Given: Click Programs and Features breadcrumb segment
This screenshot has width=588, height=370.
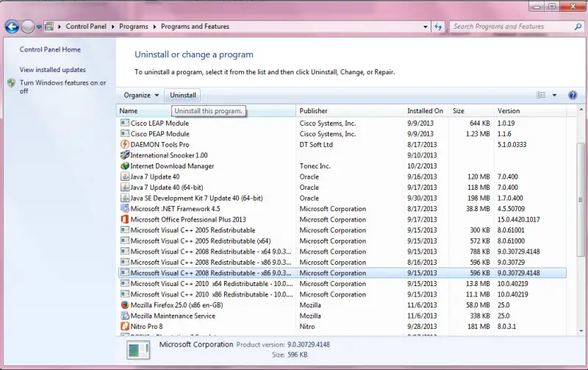Looking at the screenshot, I should [x=195, y=26].
